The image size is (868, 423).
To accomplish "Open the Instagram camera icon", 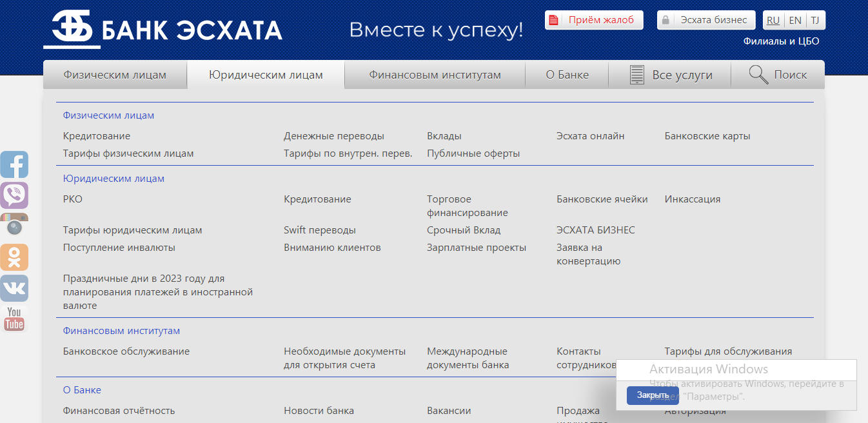I will click(x=14, y=226).
